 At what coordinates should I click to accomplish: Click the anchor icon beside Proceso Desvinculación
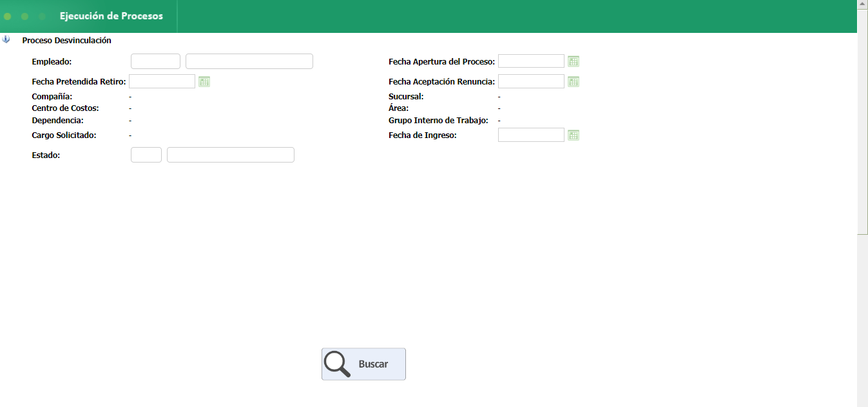click(6, 39)
